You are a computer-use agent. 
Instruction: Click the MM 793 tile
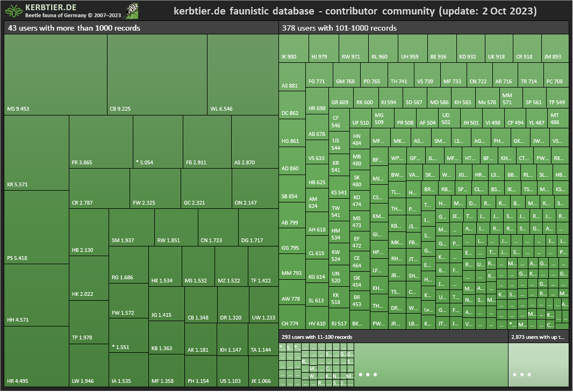[292, 266]
